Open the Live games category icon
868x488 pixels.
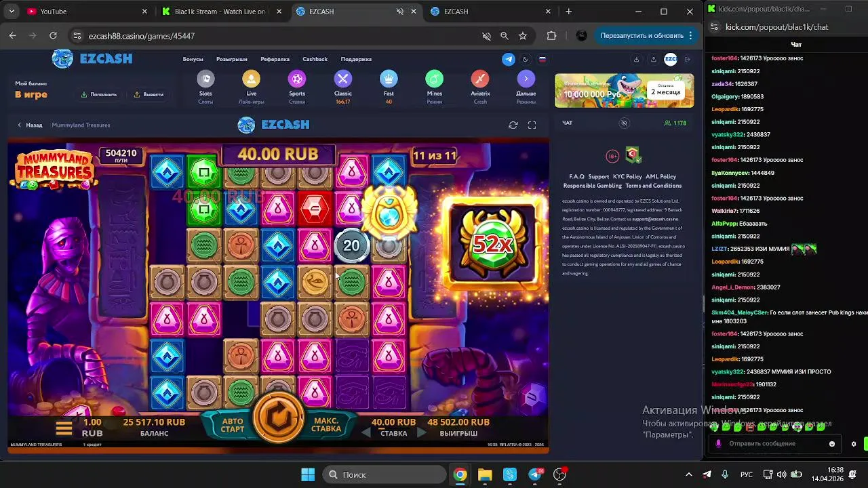click(252, 79)
